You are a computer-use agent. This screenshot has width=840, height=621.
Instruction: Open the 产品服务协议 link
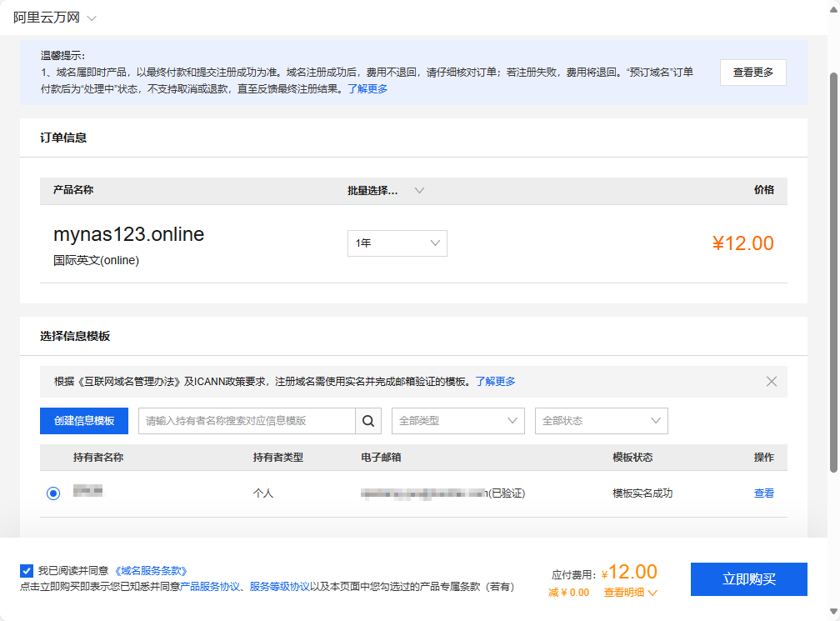[209, 587]
